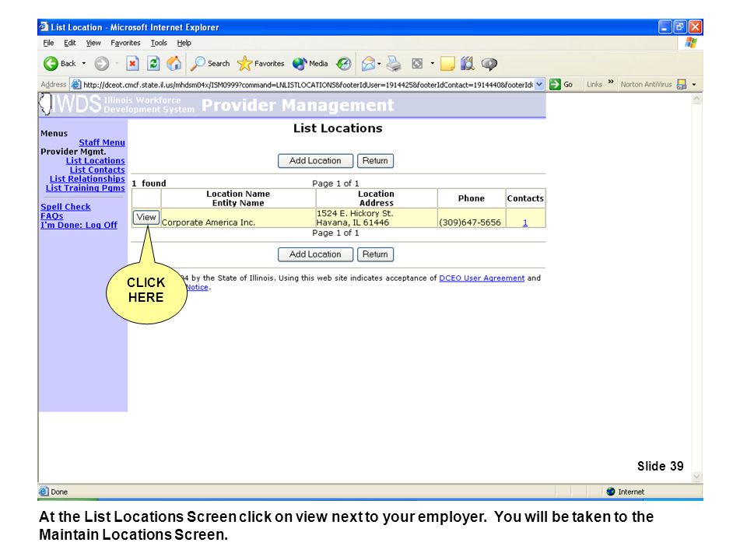
Task: Open the Back button history dropdown arrow
Action: click(x=84, y=63)
